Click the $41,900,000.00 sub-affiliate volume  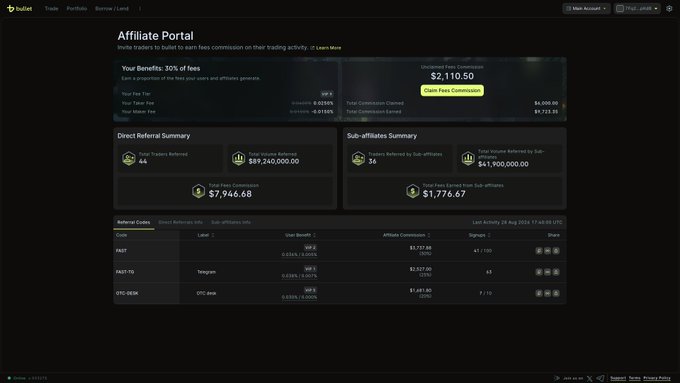click(503, 164)
